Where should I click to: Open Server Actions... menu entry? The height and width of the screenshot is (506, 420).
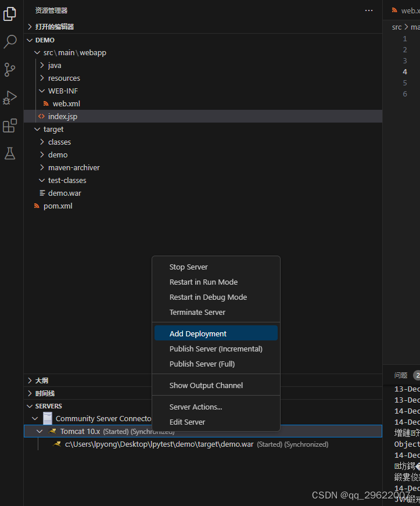pos(216,407)
